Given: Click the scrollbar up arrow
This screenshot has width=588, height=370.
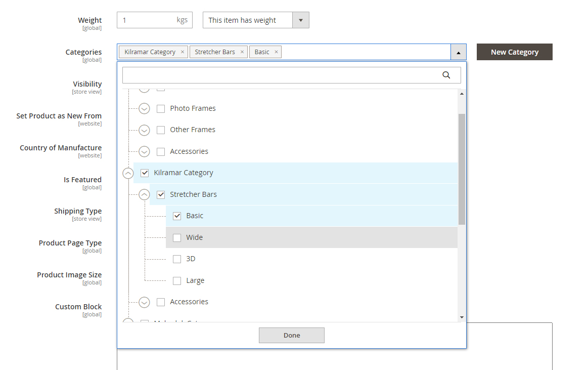Looking at the screenshot, I should [x=462, y=94].
